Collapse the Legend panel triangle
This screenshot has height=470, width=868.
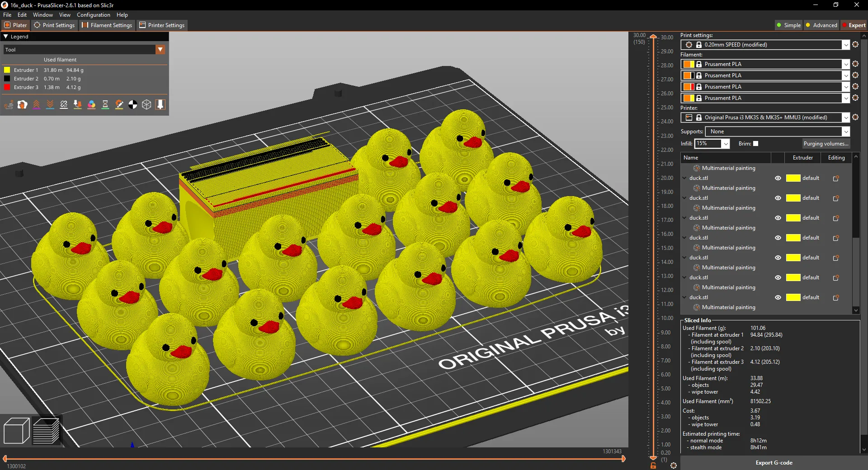pos(6,37)
